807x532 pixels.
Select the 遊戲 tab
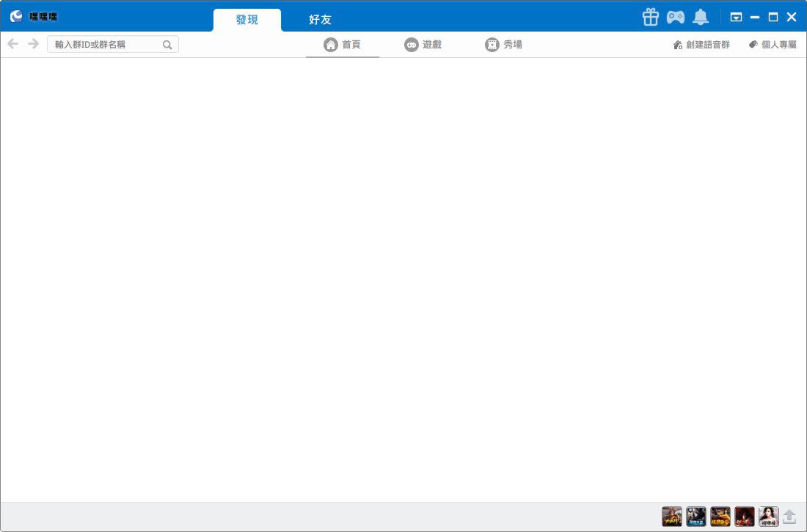423,45
